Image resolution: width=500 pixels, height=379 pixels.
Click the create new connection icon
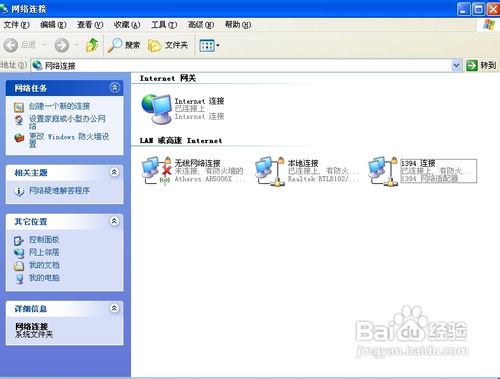coord(19,107)
